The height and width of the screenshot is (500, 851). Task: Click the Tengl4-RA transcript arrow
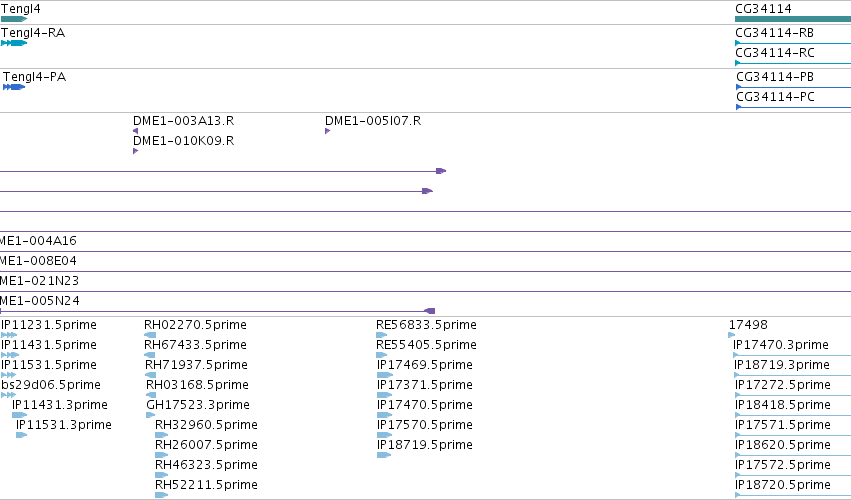point(14,43)
